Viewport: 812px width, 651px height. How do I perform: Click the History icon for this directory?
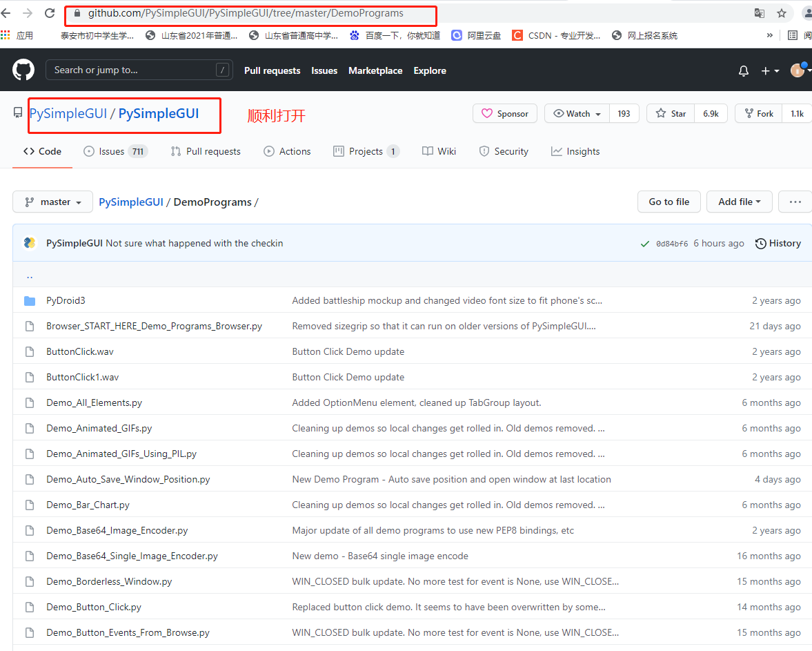pos(762,243)
